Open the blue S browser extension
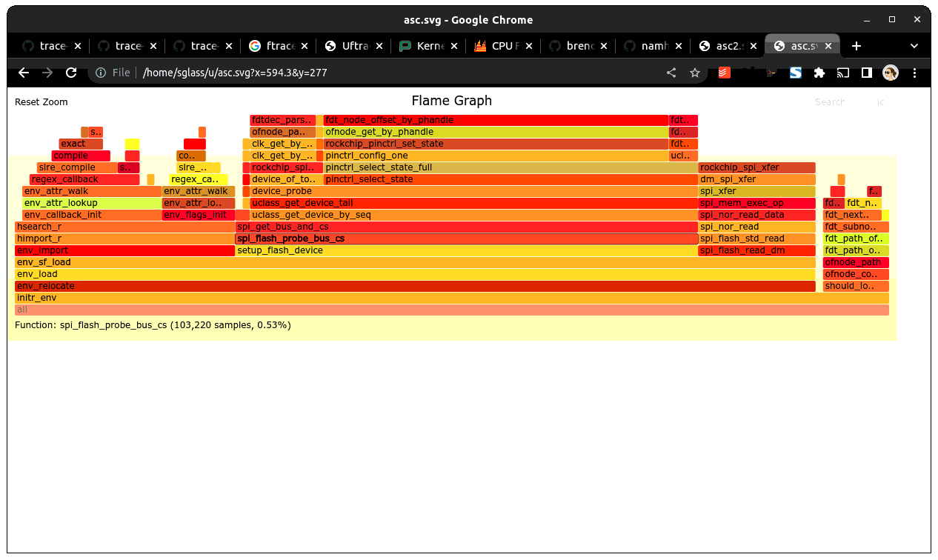 coord(795,73)
